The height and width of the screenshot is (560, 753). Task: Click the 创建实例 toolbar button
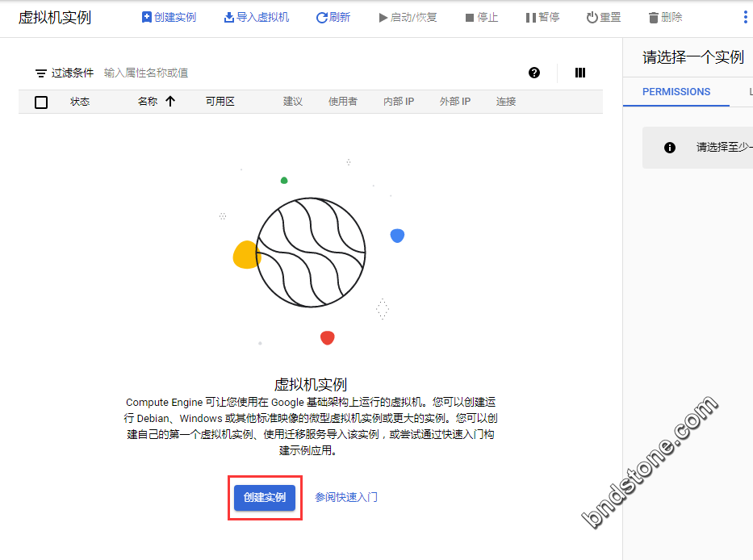pos(169,17)
